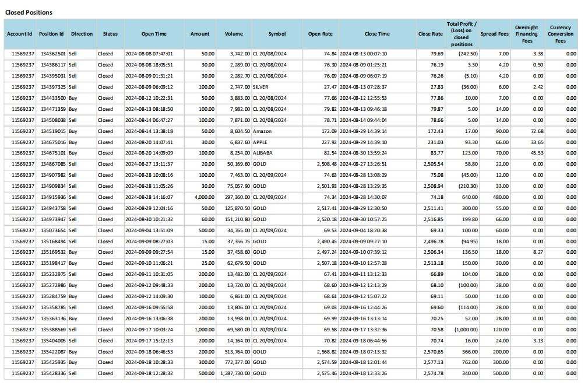Select the Open Time column header
588x385 pixels.
[154, 34]
